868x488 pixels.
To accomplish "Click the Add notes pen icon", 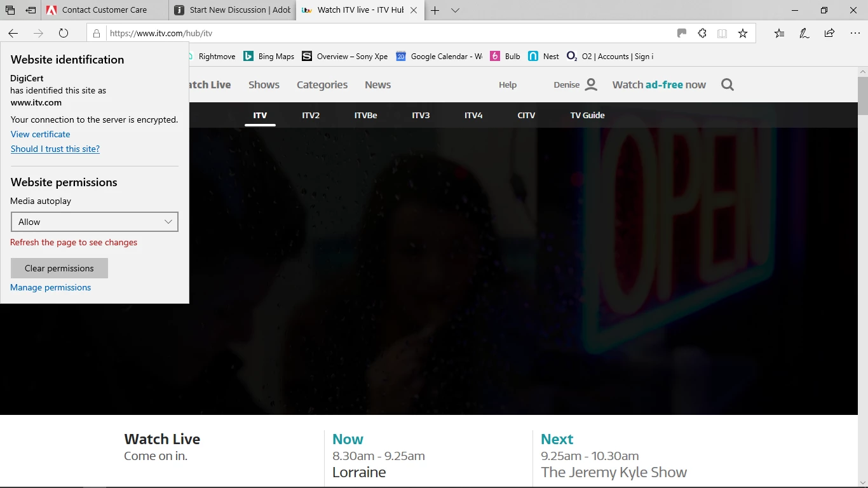I will [x=804, y=34].
